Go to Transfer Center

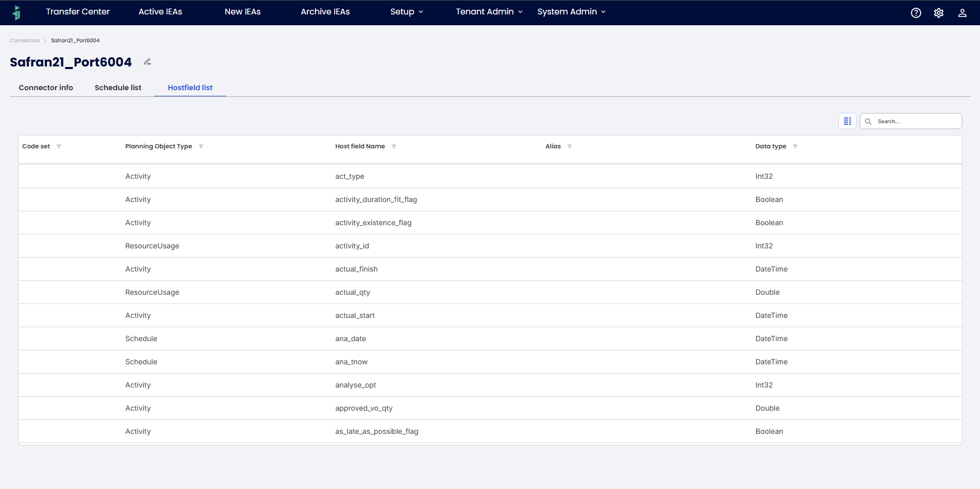pos(78,12)
